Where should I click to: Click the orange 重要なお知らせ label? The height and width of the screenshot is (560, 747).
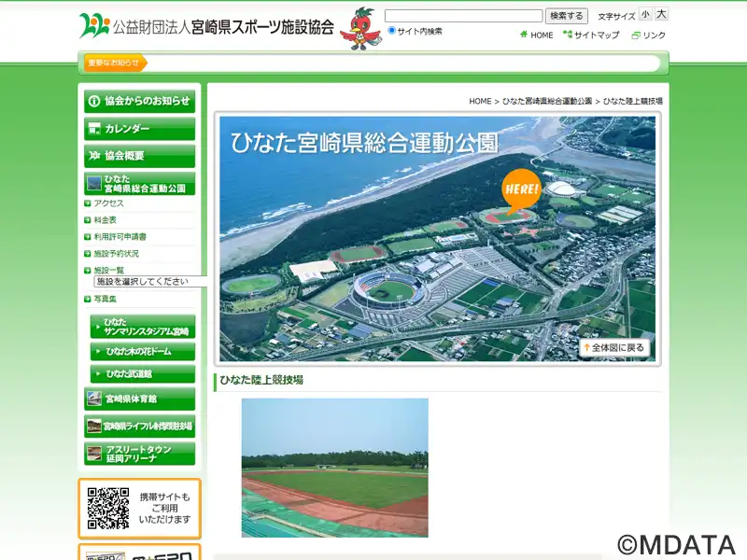115,63
